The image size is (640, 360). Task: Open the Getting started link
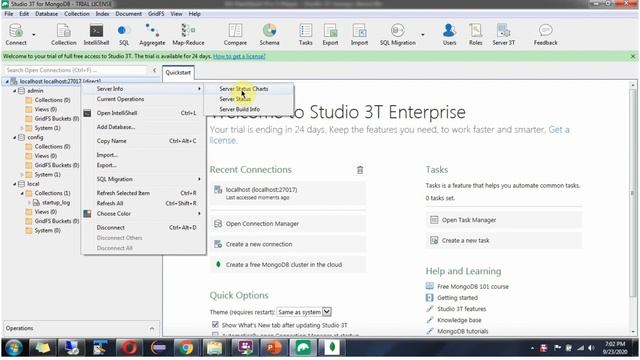(x=457, y=298)
